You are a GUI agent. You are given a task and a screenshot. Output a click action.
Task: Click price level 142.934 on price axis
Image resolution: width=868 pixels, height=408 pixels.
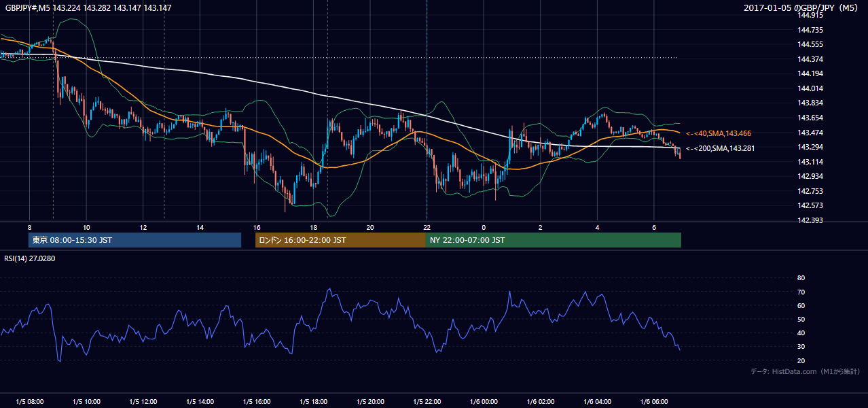[810, 176]
